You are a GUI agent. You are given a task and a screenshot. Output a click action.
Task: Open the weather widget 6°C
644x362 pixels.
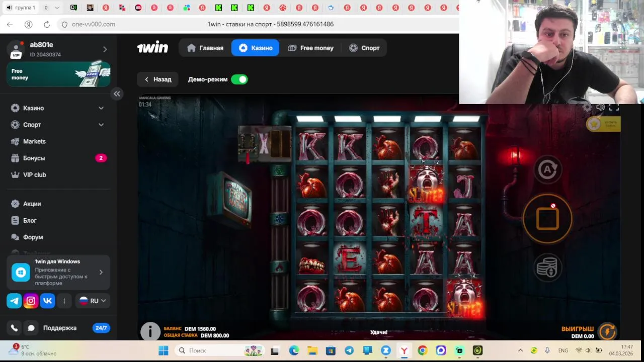[33, 350]
